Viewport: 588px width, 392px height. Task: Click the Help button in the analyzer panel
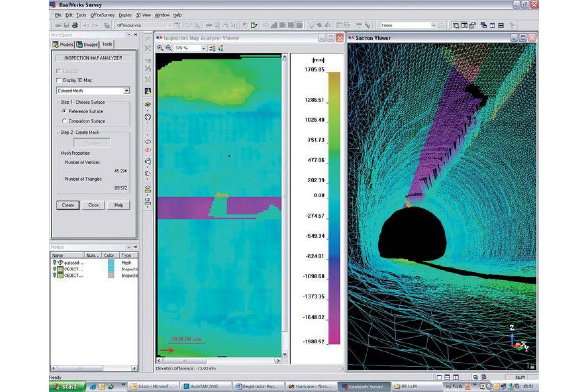119,205
